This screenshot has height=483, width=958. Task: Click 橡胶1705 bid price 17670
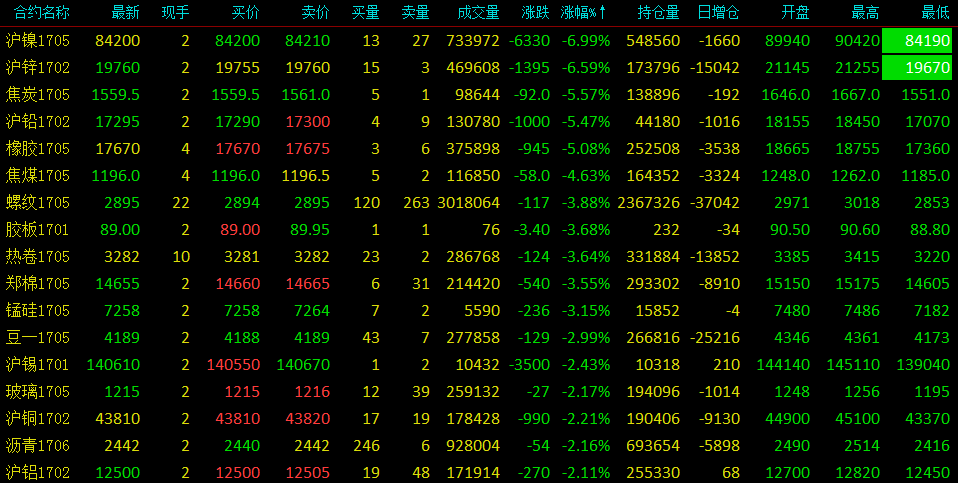238,148
